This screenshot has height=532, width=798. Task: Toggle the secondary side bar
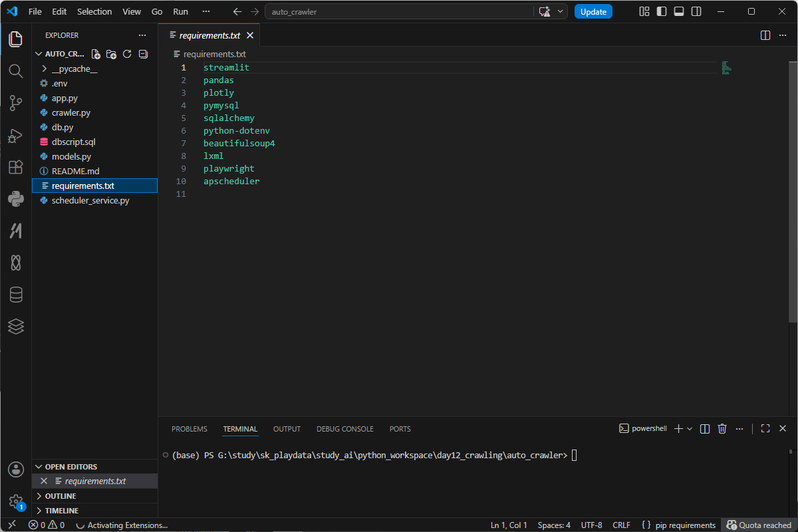[696, 11]
